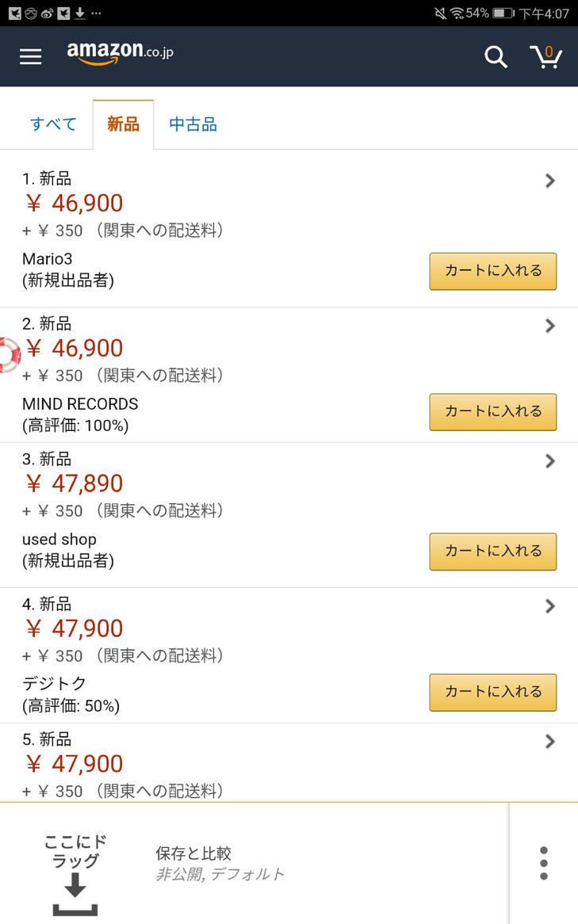Tap the red lifebuoy floating icon
This screenshot has height=924, width=578.
click(x=10, y=355)
